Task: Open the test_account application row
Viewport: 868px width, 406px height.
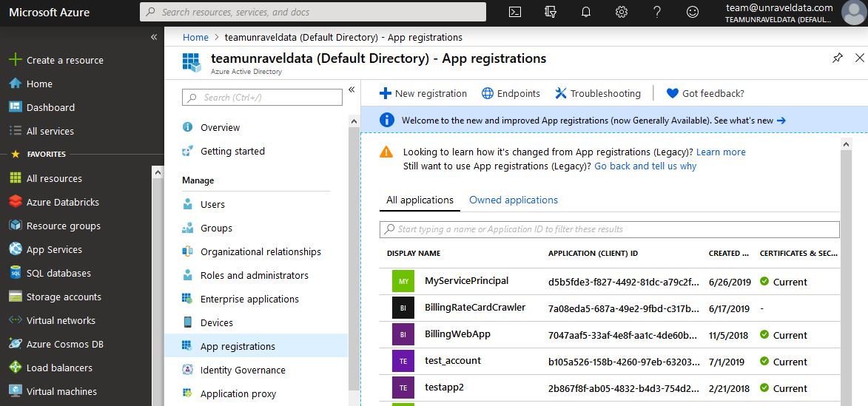Action: [610, 361]
